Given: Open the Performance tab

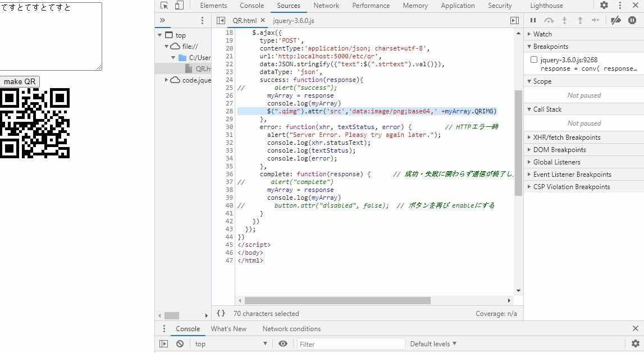Looking at the screenshot, I should click(x=371, y=6).
